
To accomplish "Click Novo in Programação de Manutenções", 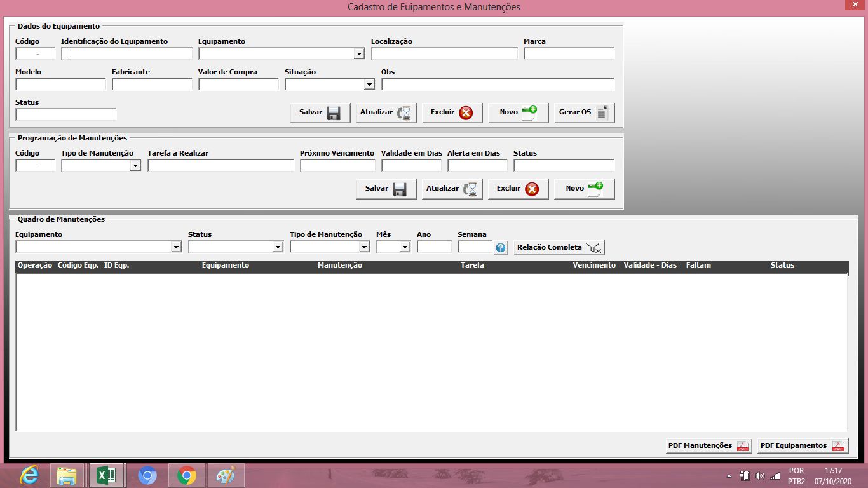I will pos(584,189).
